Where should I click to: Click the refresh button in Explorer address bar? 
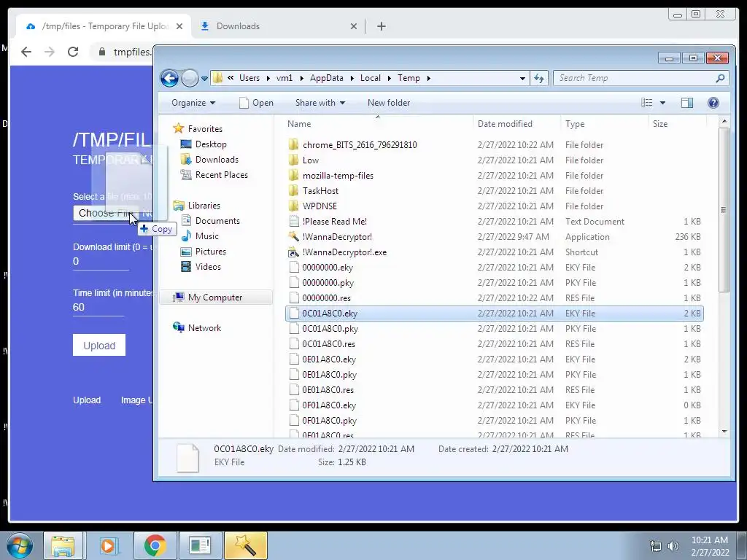(539, 78)
